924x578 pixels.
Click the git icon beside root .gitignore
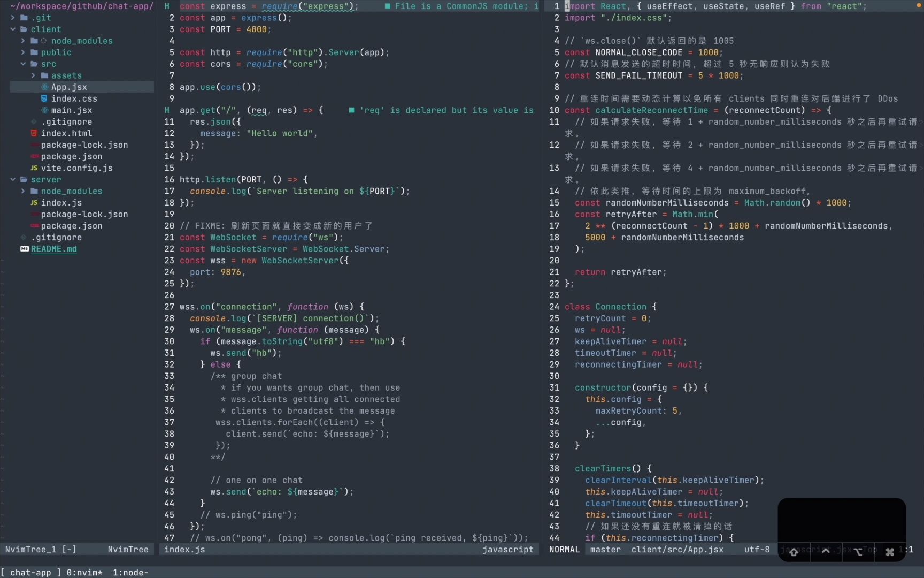pyautogui.click(x=24, y=238)
